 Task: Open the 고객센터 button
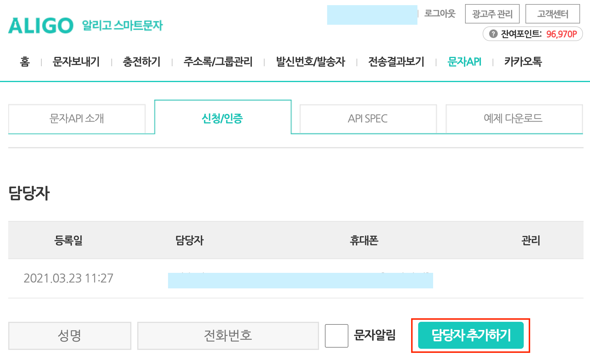click(552, 14)
